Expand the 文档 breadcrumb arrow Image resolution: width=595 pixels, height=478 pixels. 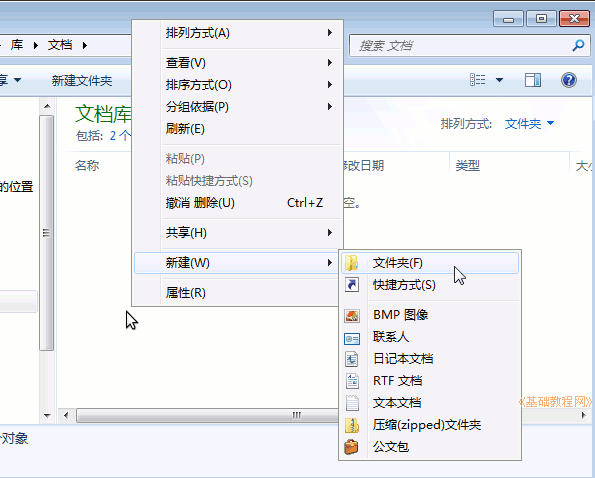point(85,46)
